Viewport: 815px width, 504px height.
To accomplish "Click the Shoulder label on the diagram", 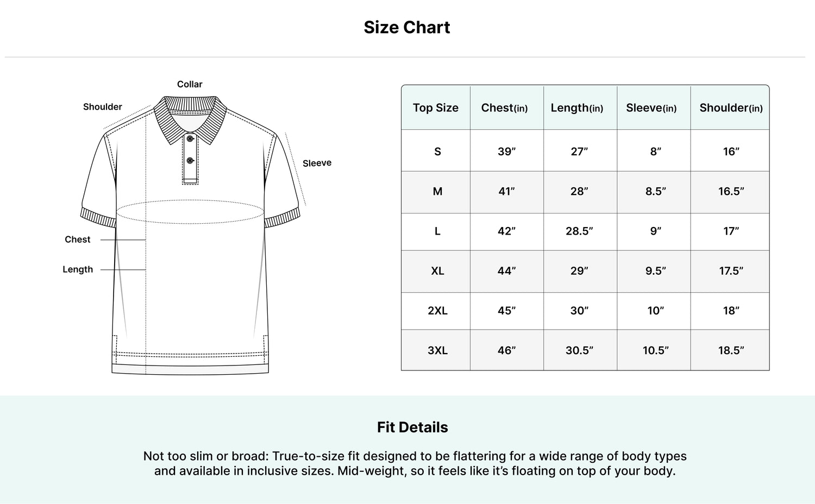I will click(103, 107).
